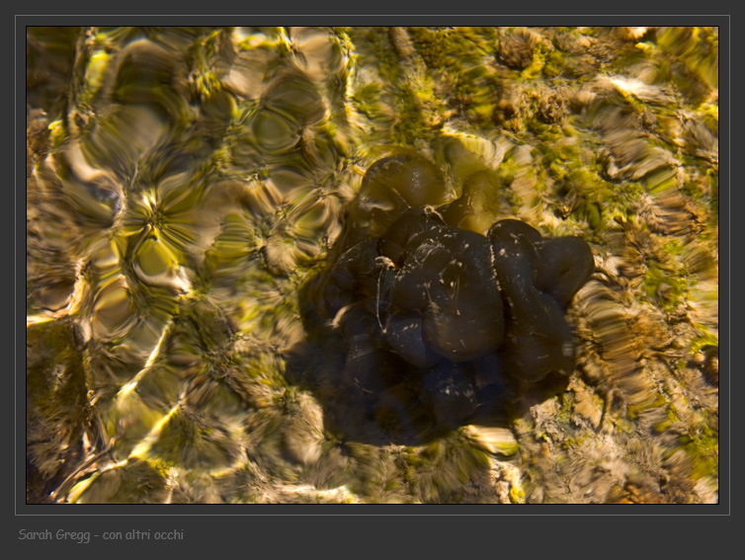Click the gray frame border right of photo
745x560 pixels.
pos(724,265)
